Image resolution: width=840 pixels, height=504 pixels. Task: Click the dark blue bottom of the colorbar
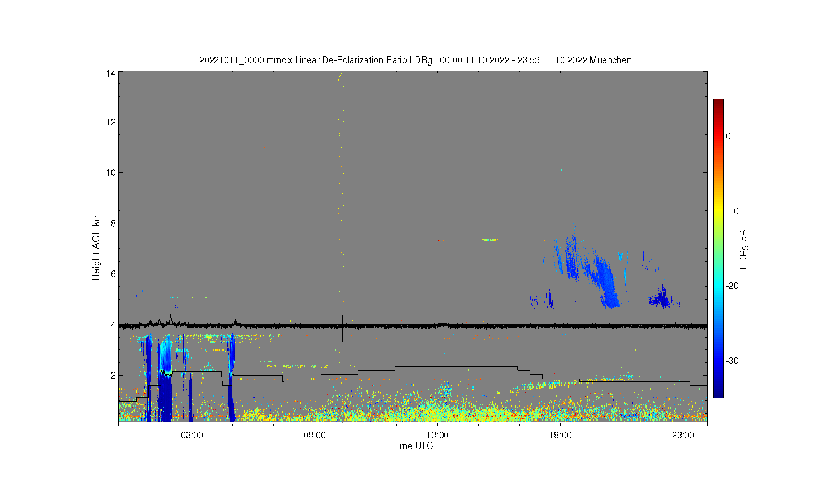pos(718,394)
